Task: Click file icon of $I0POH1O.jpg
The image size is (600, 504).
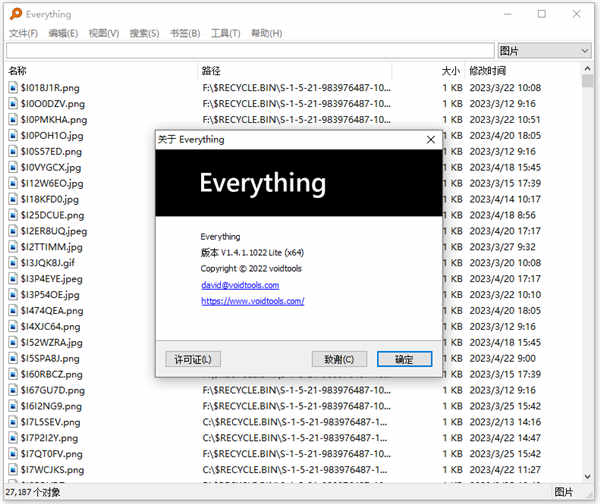Action: 13,135
